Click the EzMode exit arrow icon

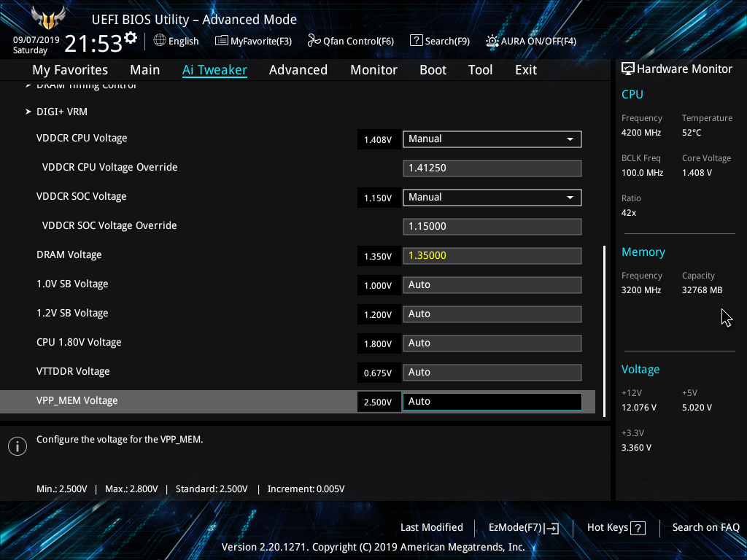(x=551, y=528)
